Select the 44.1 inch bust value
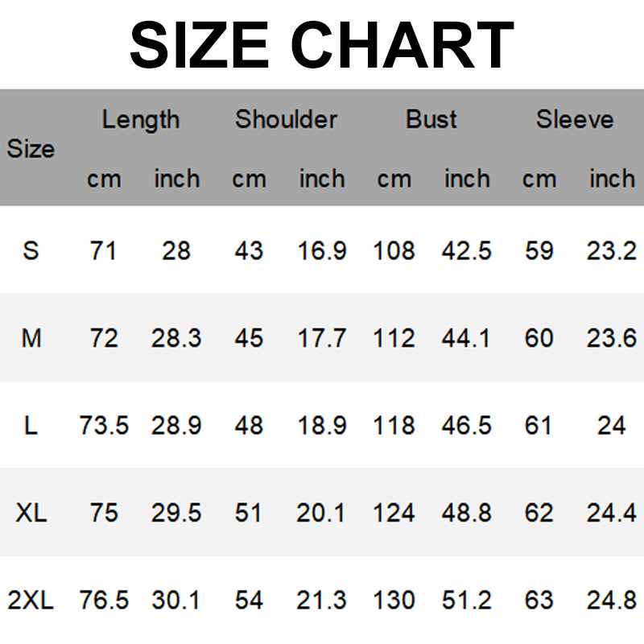This screenshot has height=644, width=644. coord(466,338)
